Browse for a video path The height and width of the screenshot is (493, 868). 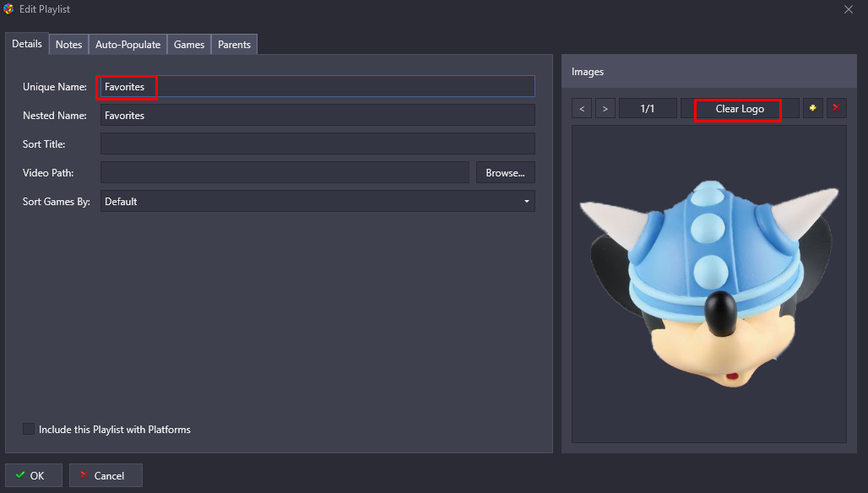click(506, 172)
